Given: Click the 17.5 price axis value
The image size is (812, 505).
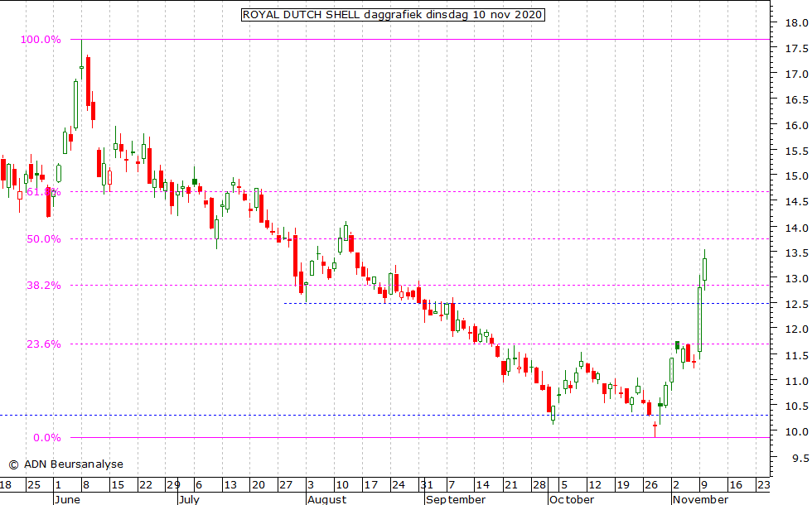Looking at the screenshot, I should (796, 49).
